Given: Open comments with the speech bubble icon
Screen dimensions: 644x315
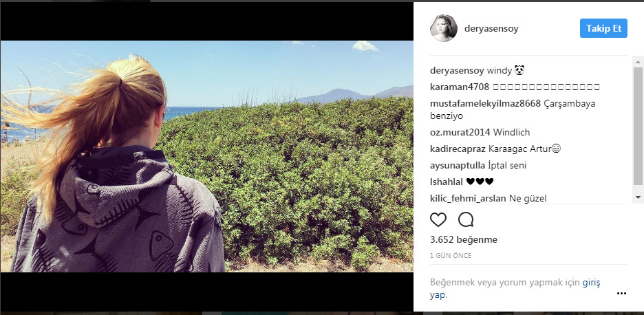Looking at the screenshot, I should tap(466, 219).
